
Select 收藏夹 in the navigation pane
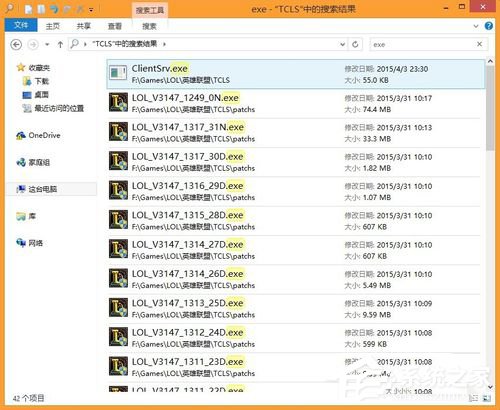click(39, 68)
